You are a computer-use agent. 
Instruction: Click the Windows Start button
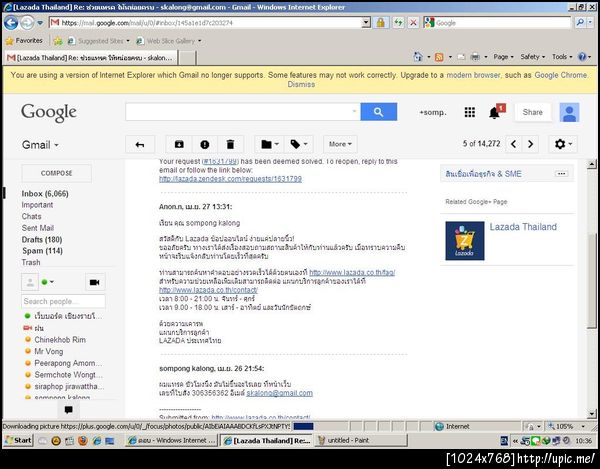click(x=18, y=441)
